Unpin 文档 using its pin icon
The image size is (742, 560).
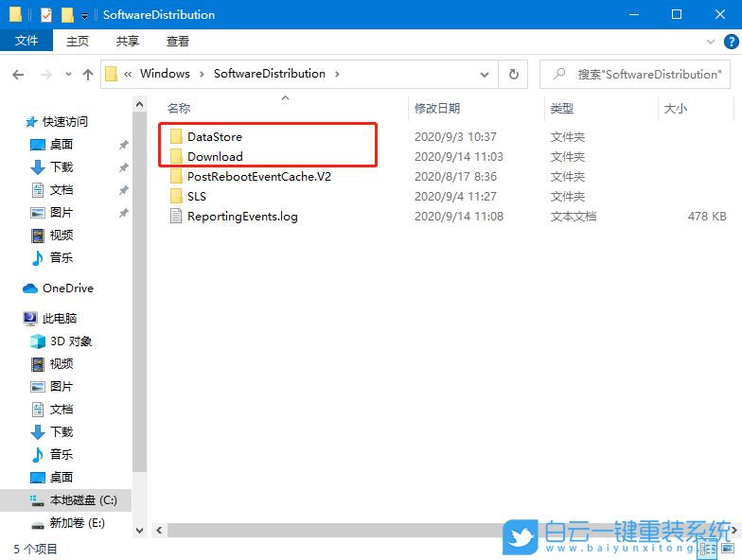coord(123,190)
